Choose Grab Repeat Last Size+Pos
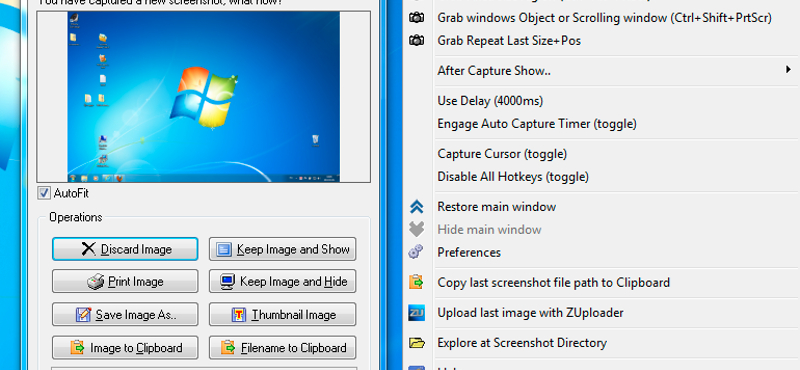Image resolution: width=800 pixels, height=370 pixels. click(509, 40)
